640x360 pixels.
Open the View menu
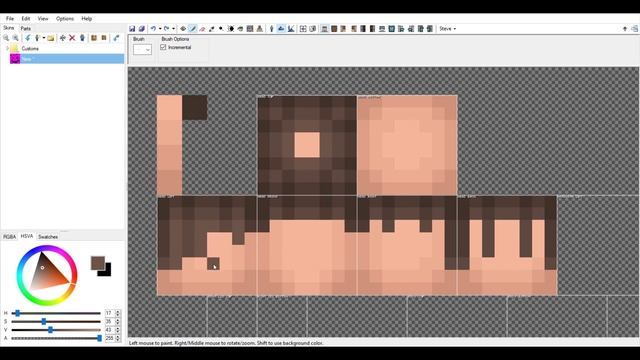43,18
